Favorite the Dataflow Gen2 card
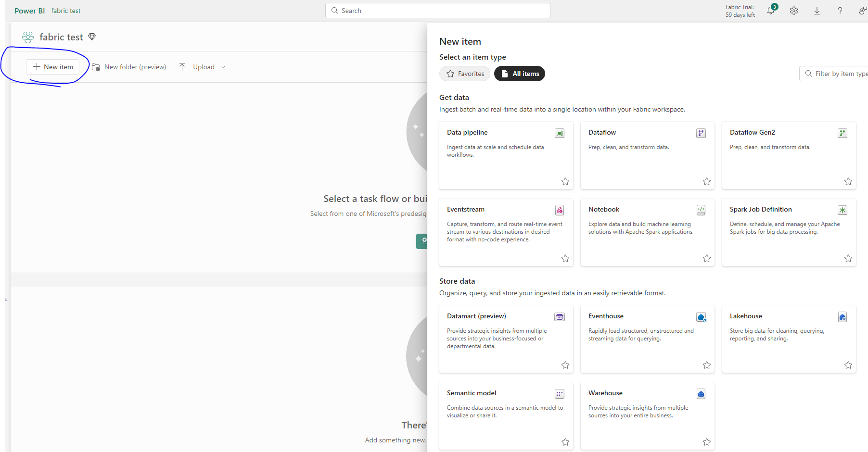The height and width of the screenshot is (452, 868). [x=848, y=181]
